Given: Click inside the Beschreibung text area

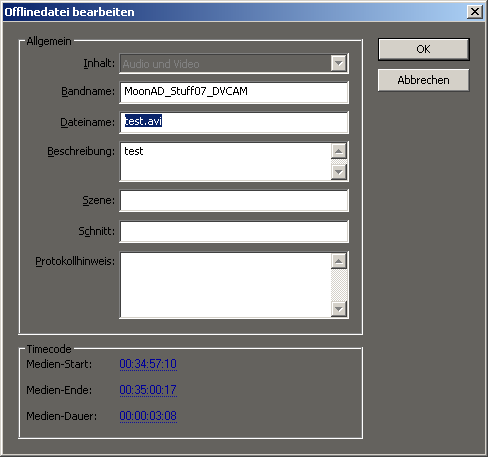Looking at the screenshot, I should 226,162.
